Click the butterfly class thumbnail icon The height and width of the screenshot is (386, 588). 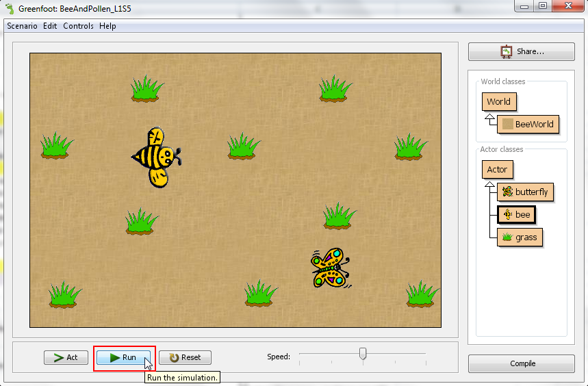tap(507, 192)
